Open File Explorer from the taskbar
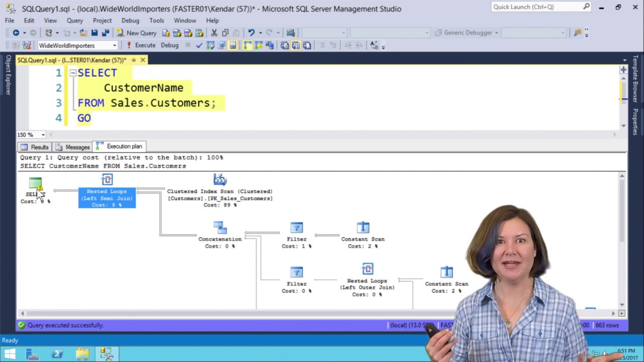Image resolution: width=644 pixels, height=362 pixels. point(82,354)
